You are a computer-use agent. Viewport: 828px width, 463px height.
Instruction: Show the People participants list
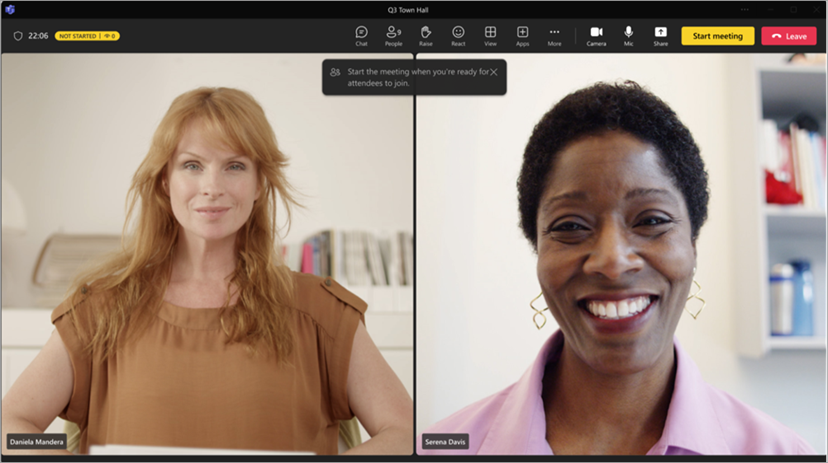click(393, 35)
